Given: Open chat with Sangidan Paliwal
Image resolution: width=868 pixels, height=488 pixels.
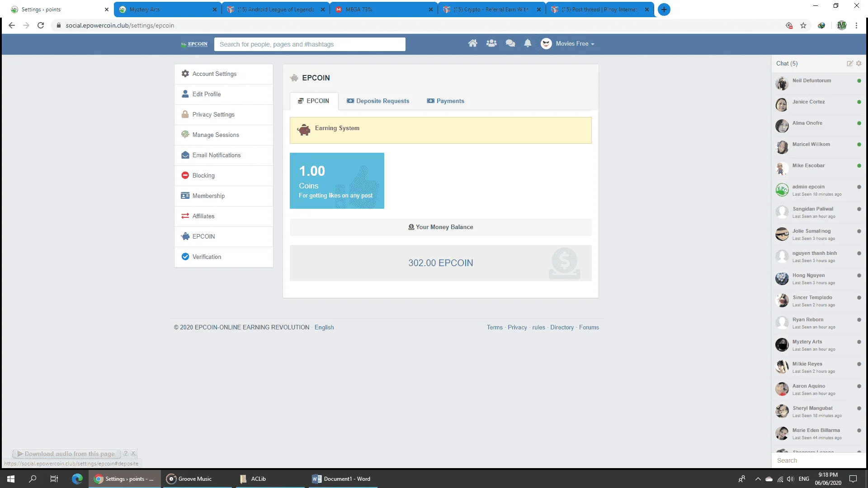Looking at the screenshot, I should [819, 212].
